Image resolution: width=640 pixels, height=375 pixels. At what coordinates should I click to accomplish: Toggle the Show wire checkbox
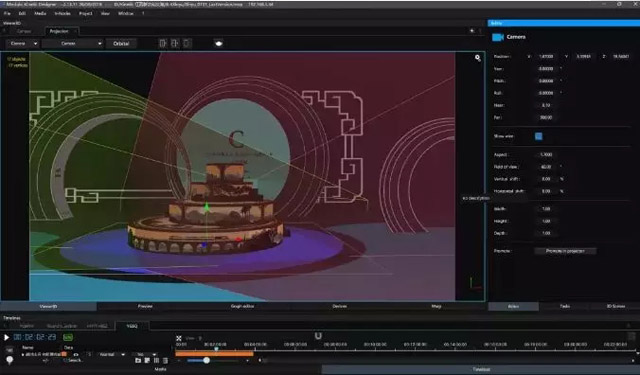(x=539, y=136)
